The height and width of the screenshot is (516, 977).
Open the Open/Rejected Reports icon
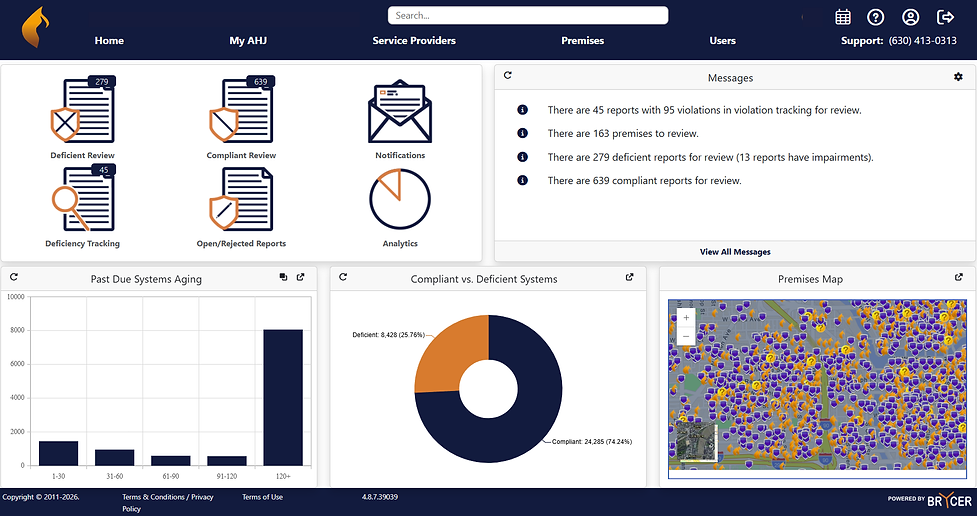point(242,199)
